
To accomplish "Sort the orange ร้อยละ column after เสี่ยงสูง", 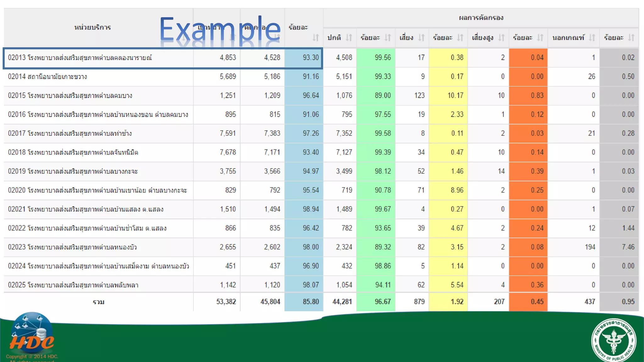I will tap(540, 38).
